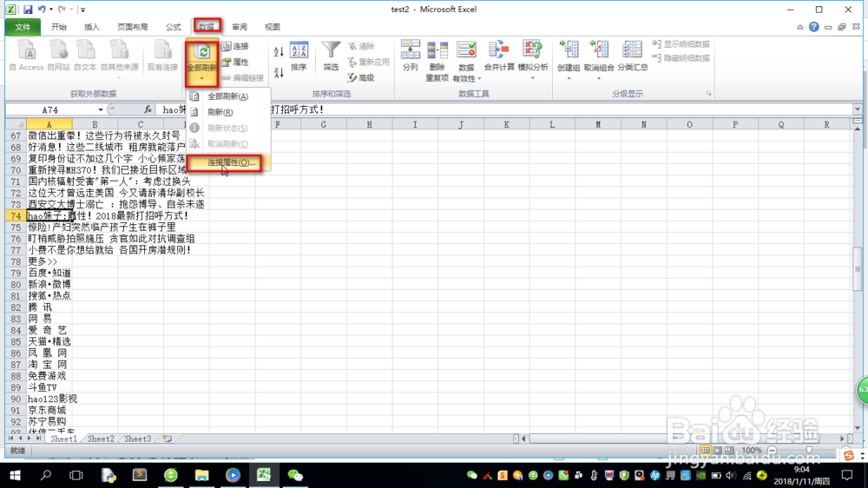Switch to the Sheet3 worksheet tab
Image resolution: width=868 pixels, height=488 pixels.
tap(137, 439)
